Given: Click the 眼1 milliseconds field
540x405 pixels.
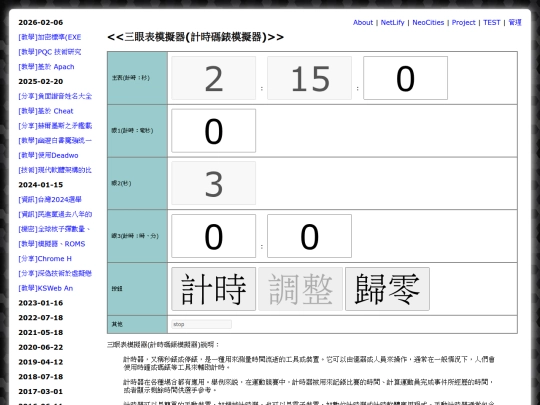Looking at the screenshot, I should (214, 131).
